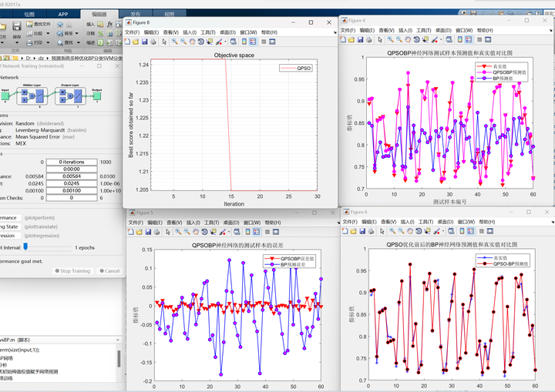Click the rotate 3D icon in Figure 5
The height and width of the screenshot is (392, 555).
pyautogui.click(x=206, y=231)
